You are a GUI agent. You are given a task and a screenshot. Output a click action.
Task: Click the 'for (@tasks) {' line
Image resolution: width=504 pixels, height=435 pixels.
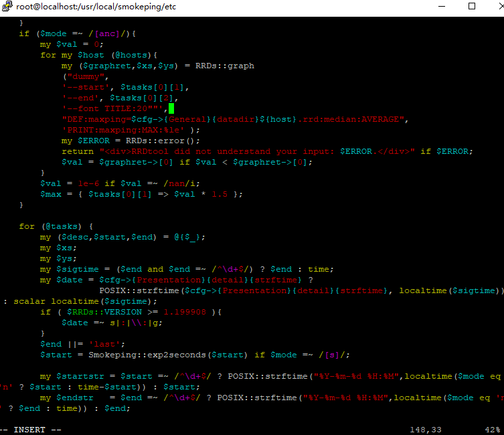click(56, 226)
